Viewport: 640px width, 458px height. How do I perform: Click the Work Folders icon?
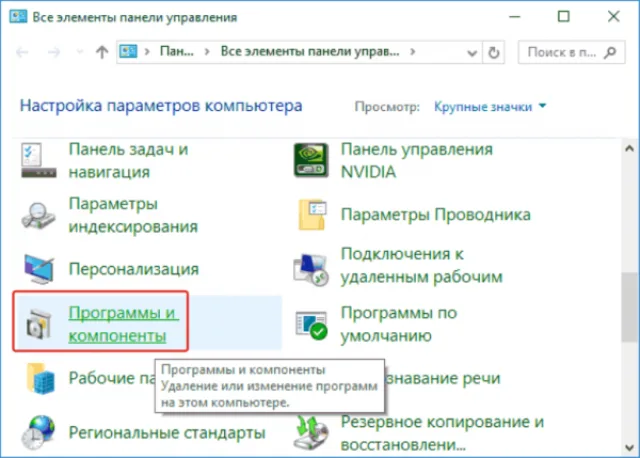tap(40, 378)
